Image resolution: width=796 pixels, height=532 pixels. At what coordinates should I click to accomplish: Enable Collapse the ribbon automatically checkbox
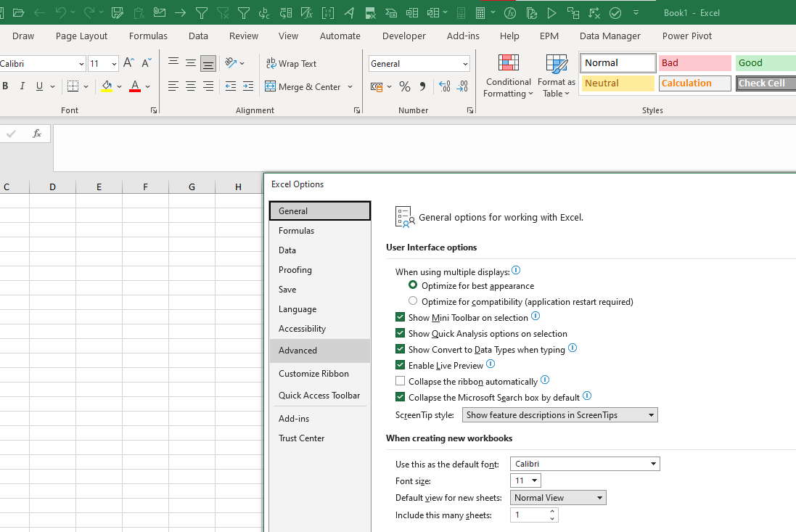(401, 381)
